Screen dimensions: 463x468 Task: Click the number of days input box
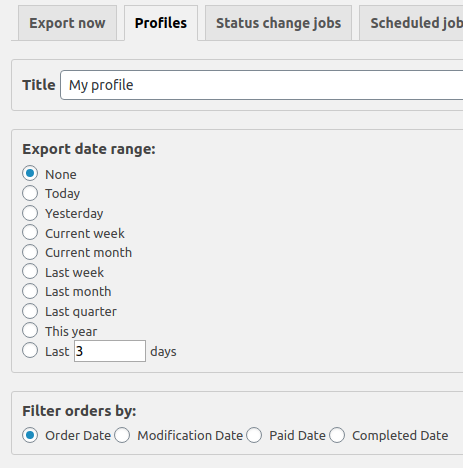(110, 351)
